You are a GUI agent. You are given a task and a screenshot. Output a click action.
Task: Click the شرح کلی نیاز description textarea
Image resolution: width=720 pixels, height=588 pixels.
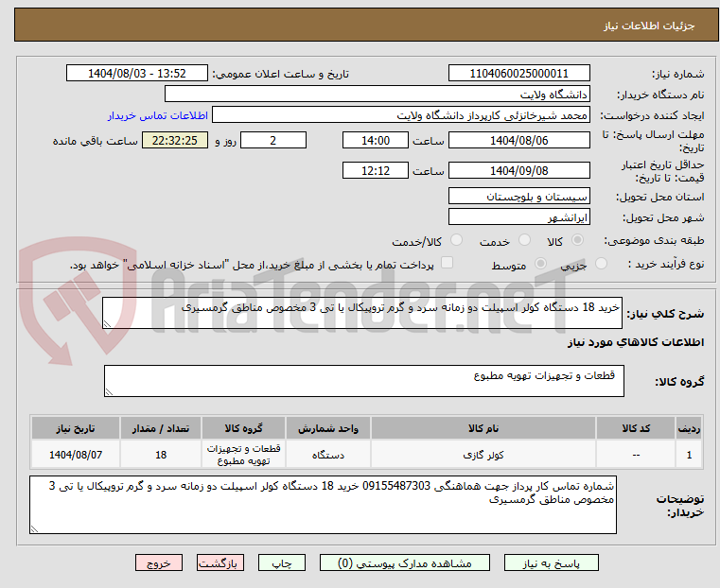click(361, 313)
